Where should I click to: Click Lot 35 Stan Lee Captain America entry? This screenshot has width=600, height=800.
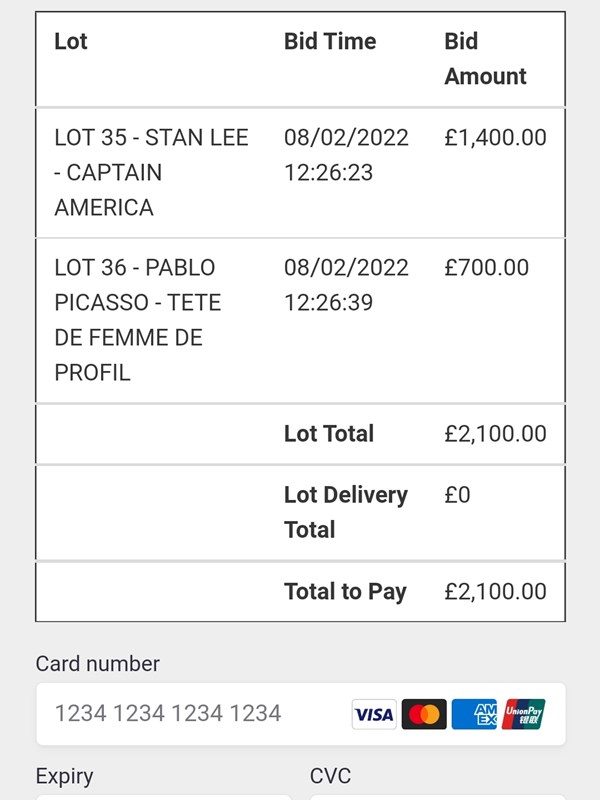151,172
